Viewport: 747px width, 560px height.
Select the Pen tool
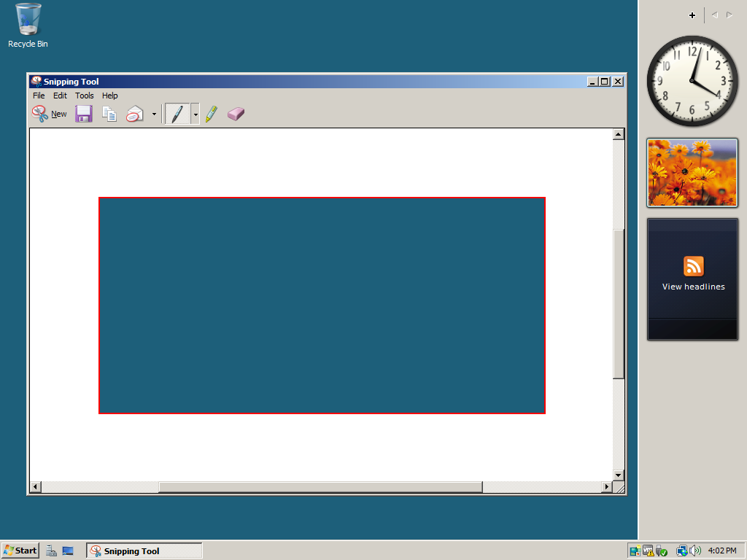pos(176,114)
